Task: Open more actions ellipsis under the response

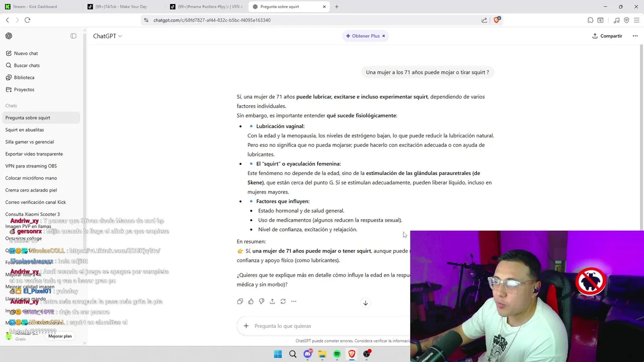Action: (294, 301)
